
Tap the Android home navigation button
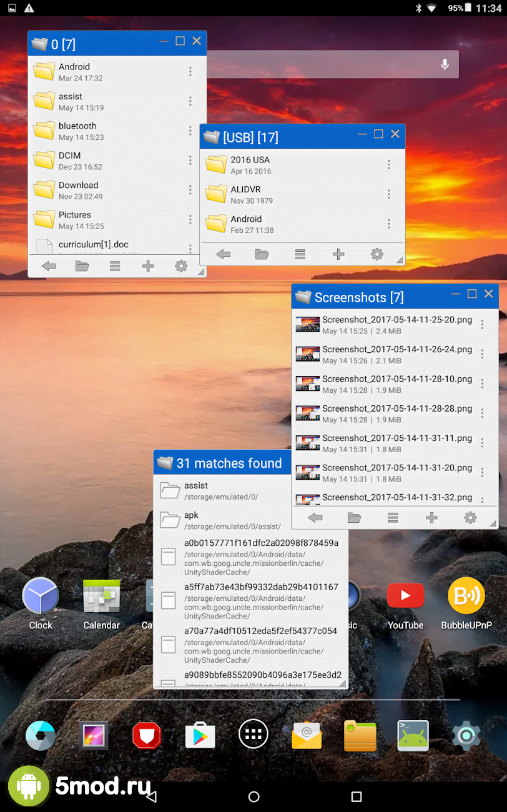[x=253, y=796]
